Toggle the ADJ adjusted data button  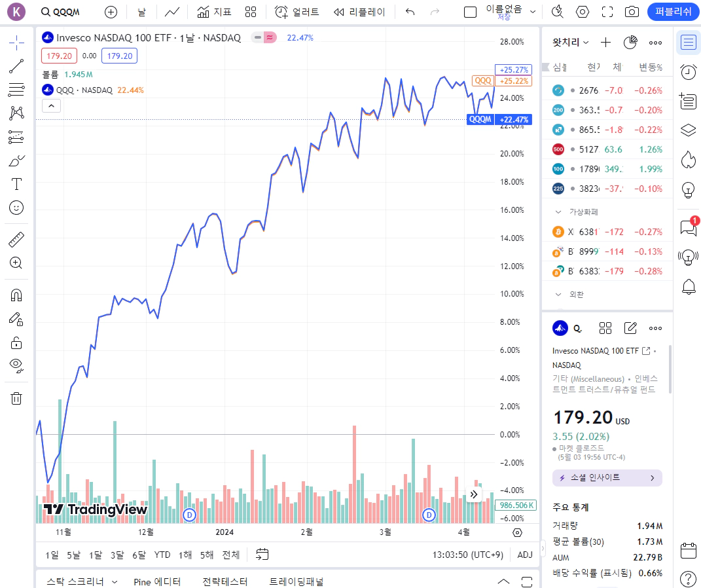(x=525, y=555)
